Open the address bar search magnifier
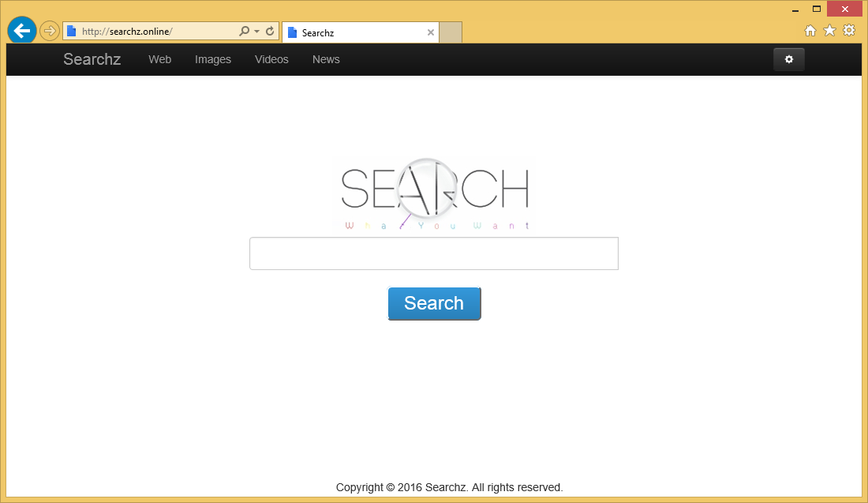The width and height of the screenshot is (868, 503). click(x=245, y=31)
